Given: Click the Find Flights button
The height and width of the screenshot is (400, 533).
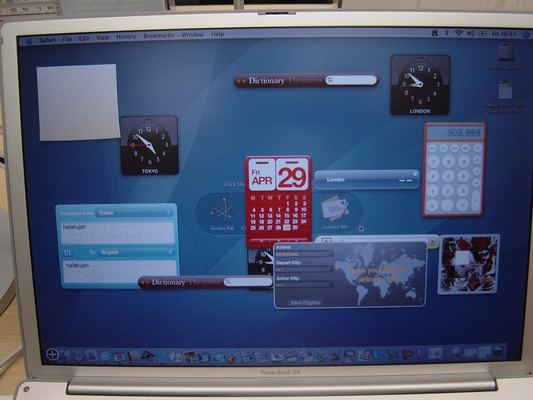Looking at the screenshot, I should 305,302.
